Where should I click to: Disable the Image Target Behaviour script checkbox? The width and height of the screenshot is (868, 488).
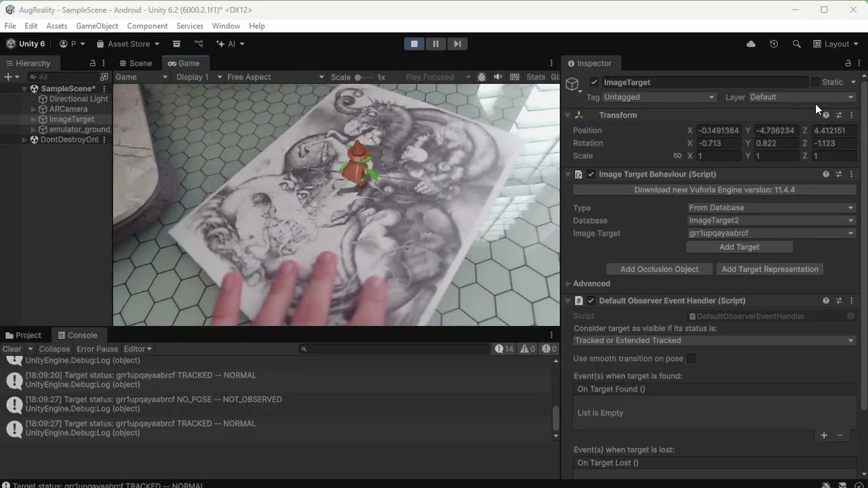pos(591,174)
